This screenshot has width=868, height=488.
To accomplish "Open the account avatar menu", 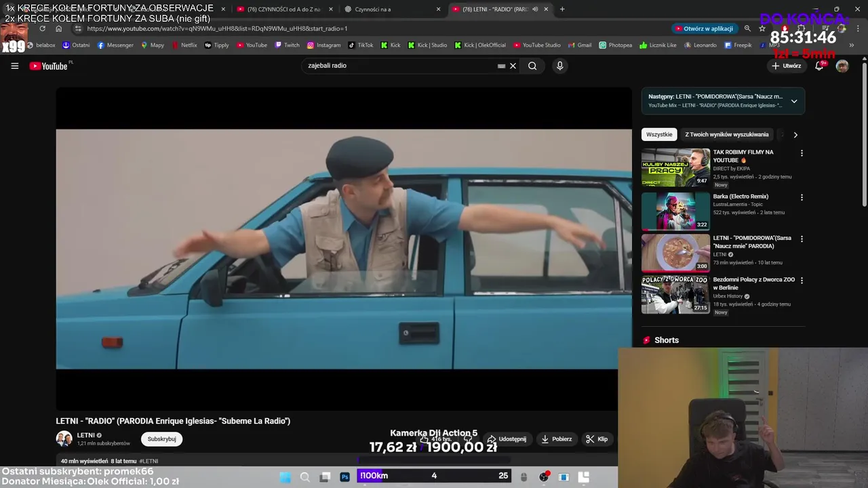I will point(842,66).
